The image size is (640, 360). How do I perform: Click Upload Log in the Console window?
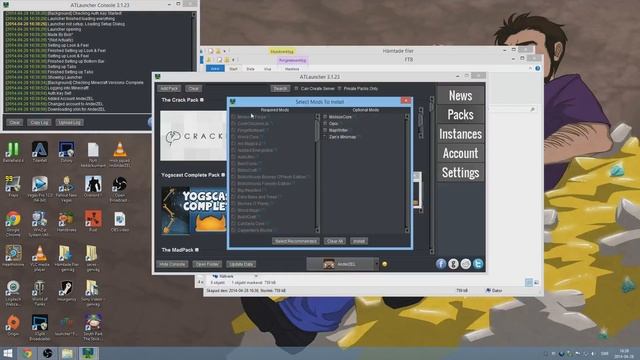coord(70,122)
